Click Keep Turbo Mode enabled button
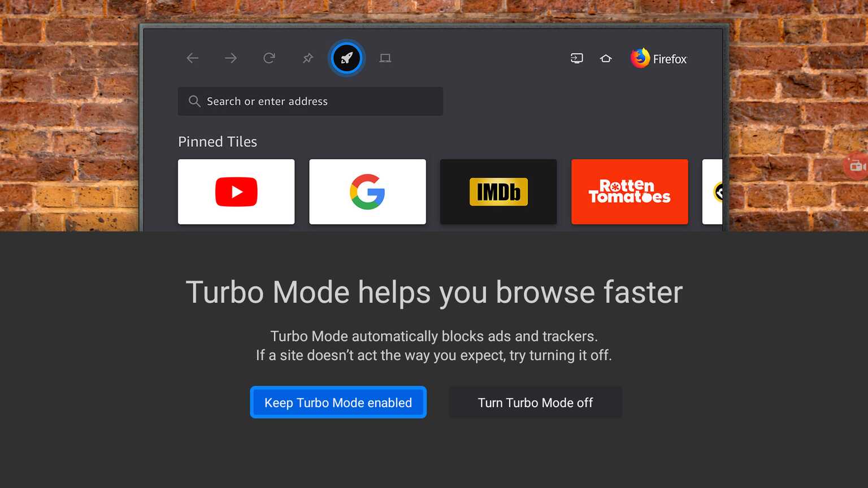Screen dimensions: 868x488 (338, 402)
